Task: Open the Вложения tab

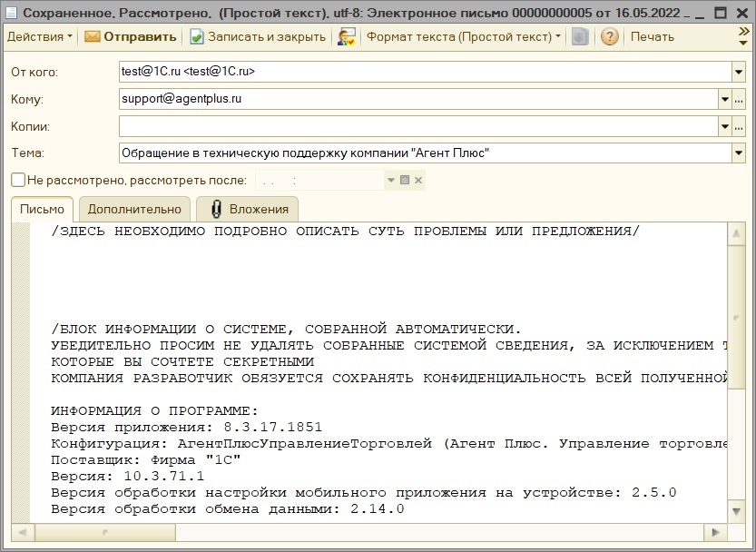Action: [248, 209]
